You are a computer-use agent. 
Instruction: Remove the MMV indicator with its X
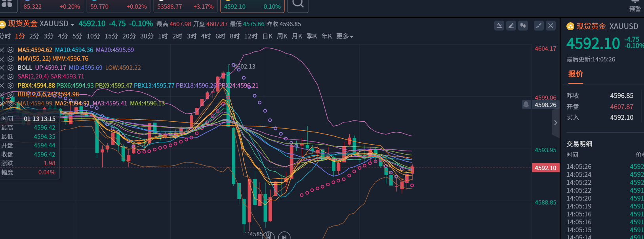click(2, 59)
